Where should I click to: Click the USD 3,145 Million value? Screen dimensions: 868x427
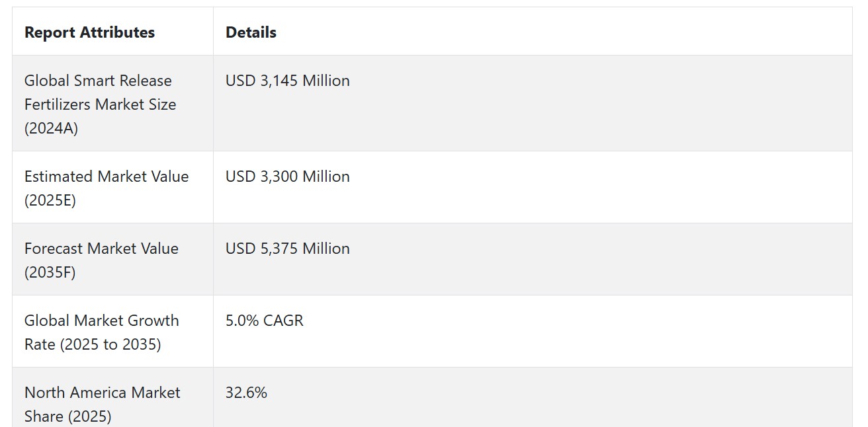288,81
